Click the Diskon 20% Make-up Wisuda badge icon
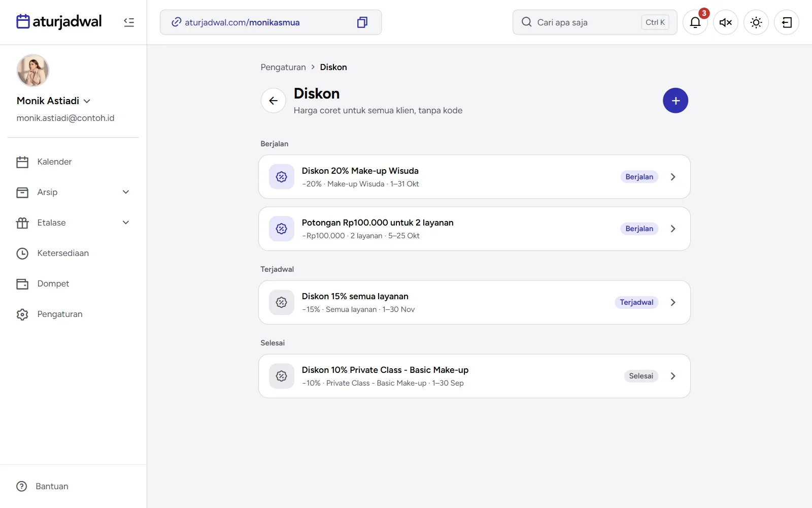 [282, 177]
